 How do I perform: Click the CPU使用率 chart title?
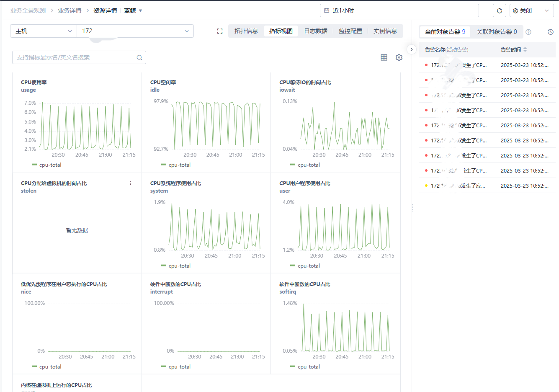click(x=34, y=83)
